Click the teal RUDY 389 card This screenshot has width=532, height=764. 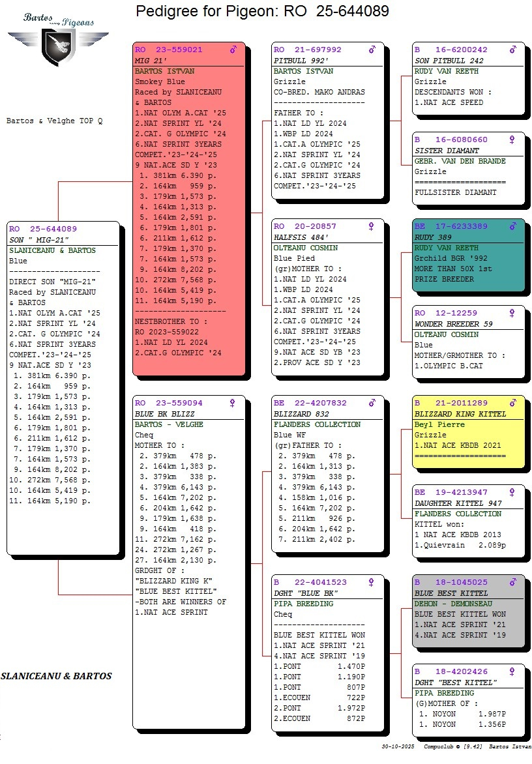pos(468,257)
